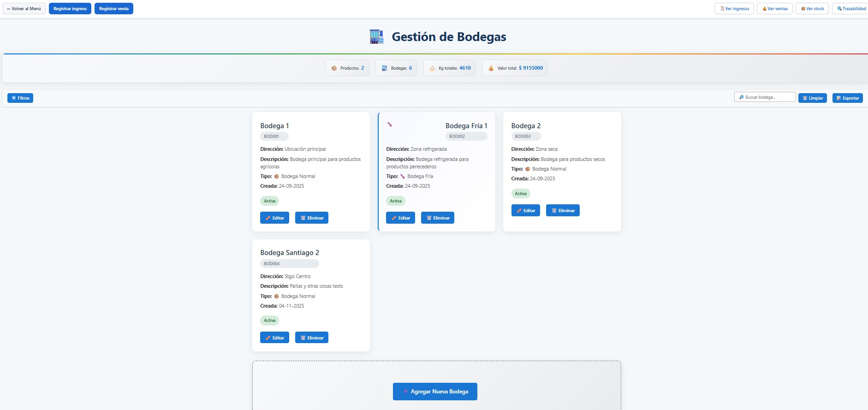Image resolution: width=868 pixels, height=410 pixels.
Task: Click the warehouse building icon beside the title
Action: pos(376,37)
